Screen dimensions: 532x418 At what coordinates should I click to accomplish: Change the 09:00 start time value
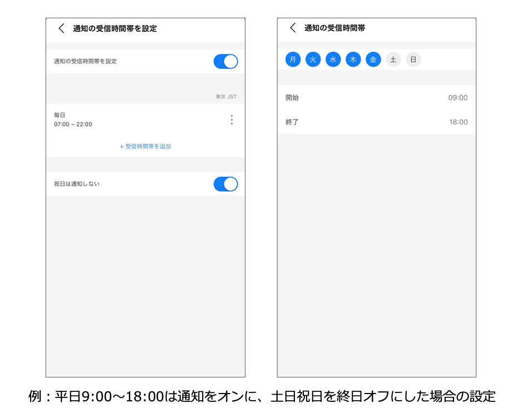pos(457,98)
